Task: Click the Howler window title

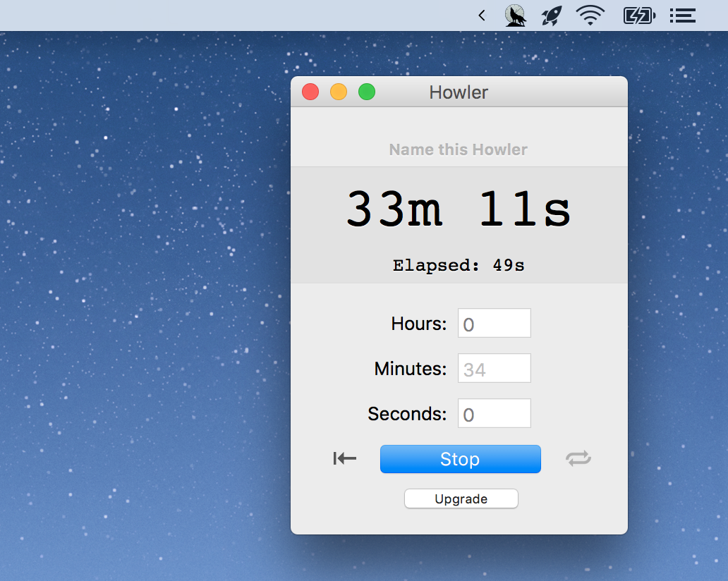Action: click(459, 92)
